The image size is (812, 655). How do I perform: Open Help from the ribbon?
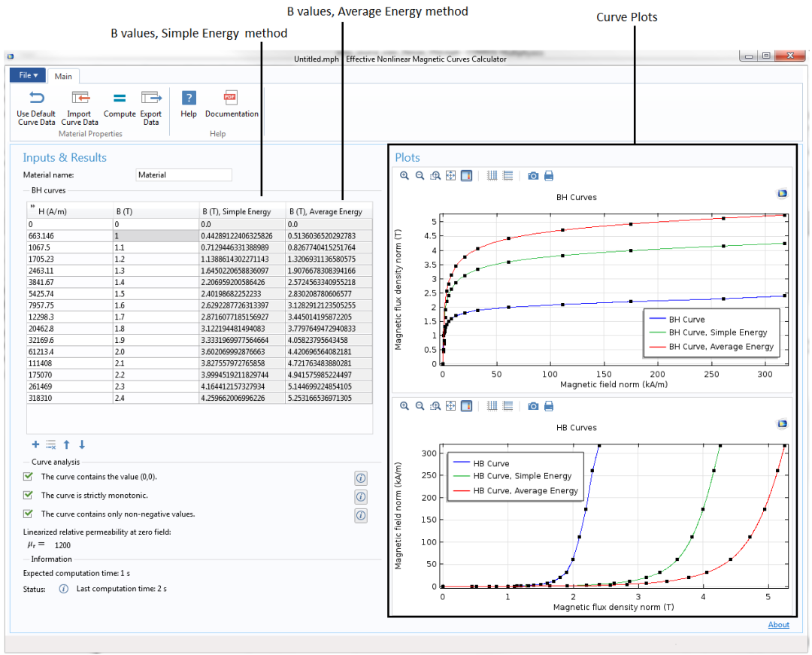point(189,104)
